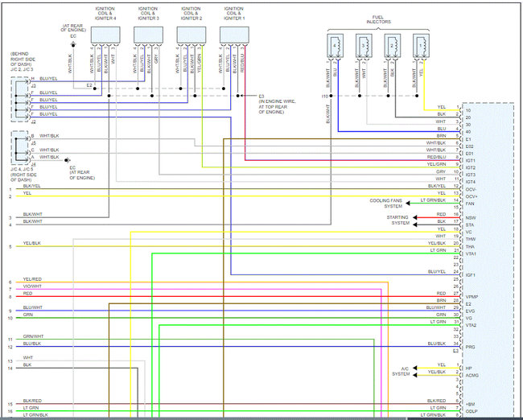Click the OCV+ terminal label
The image size is (523, 420).
click(x=472, y=196)
